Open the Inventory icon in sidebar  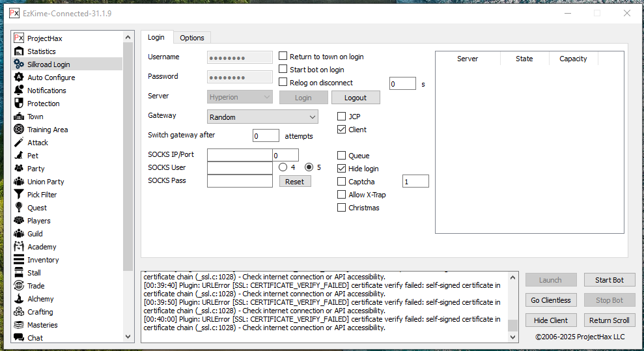(x=19, y=260)
